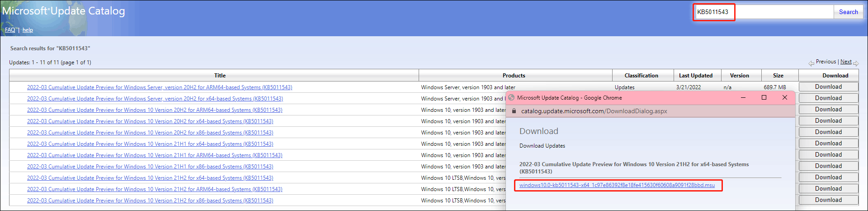Viewport: 868px width, 211px height.
Task: Open Windows 10 21H1 x64 update link
Action: tap(150, 144)
